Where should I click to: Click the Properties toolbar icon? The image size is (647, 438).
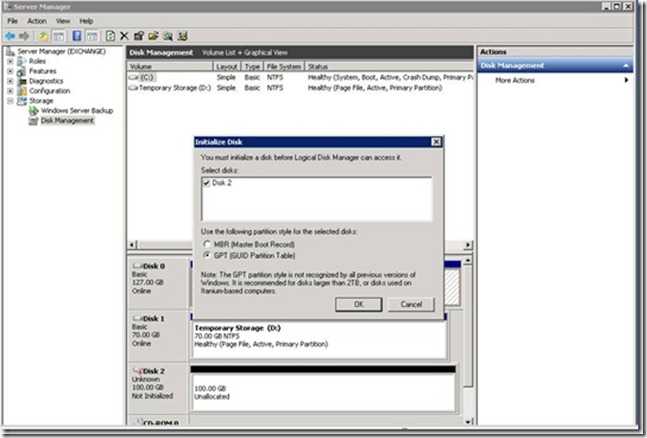click(139, 36)
